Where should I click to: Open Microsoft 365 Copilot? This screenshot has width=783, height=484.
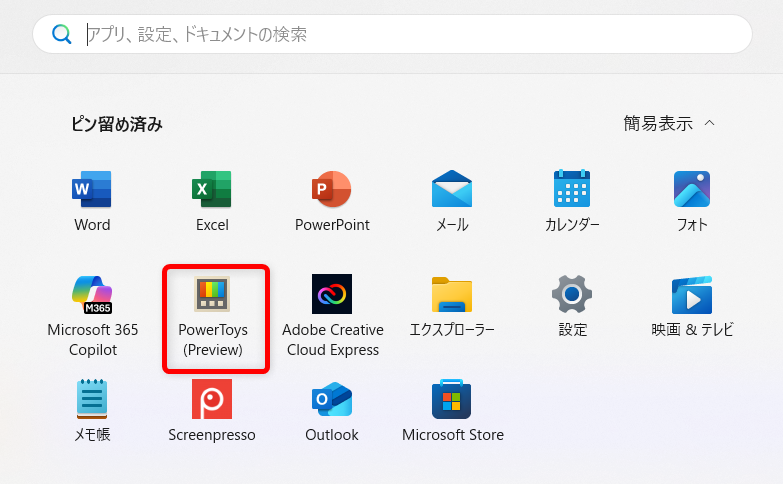92,316
